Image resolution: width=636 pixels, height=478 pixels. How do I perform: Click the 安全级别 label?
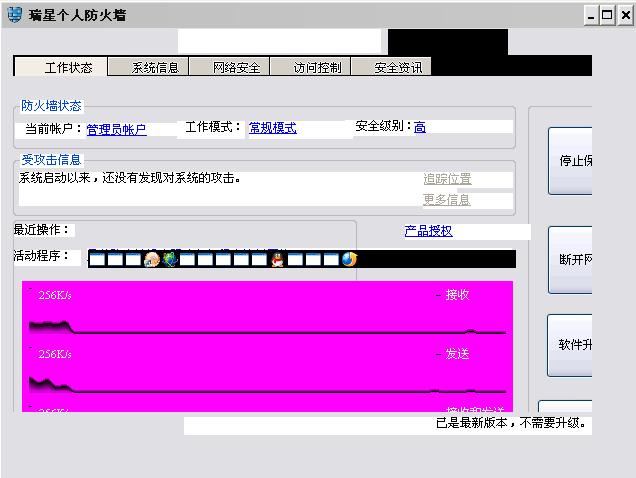[383, 126]
